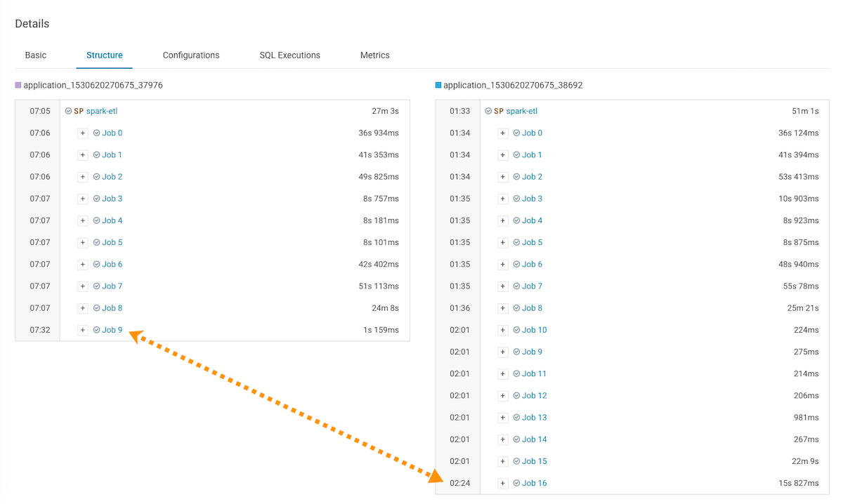Click status check icon of right Job 16
The image size is (843, 504).
516,484
